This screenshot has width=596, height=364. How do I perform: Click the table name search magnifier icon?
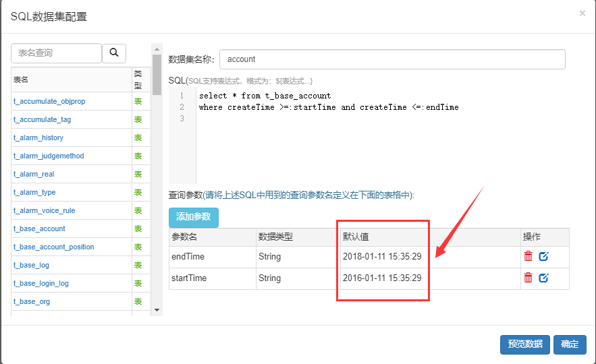113,53
